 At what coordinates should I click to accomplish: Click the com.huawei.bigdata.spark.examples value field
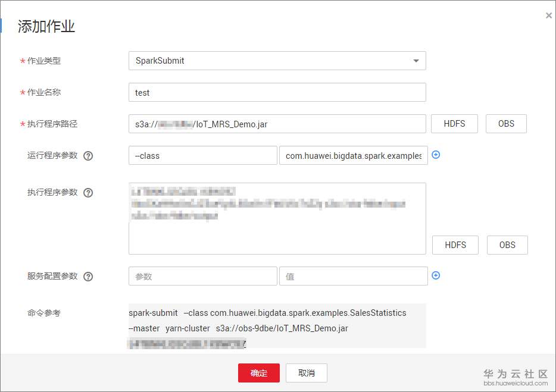354,155
